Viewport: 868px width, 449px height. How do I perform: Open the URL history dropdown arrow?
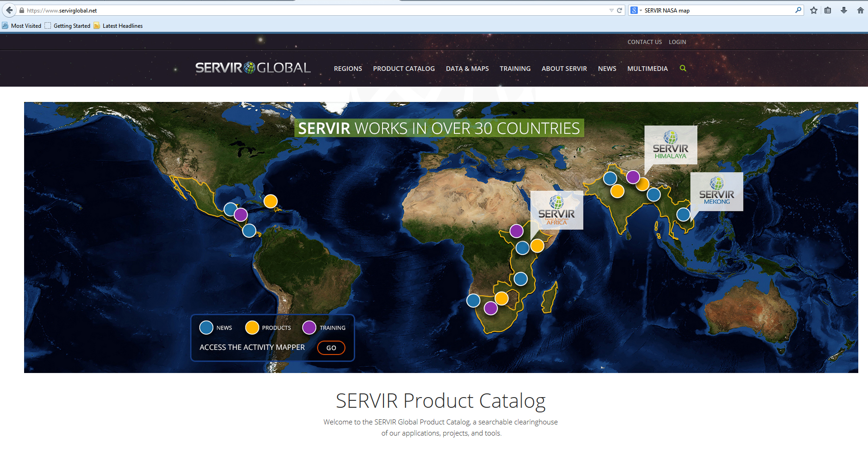point(611,10)
